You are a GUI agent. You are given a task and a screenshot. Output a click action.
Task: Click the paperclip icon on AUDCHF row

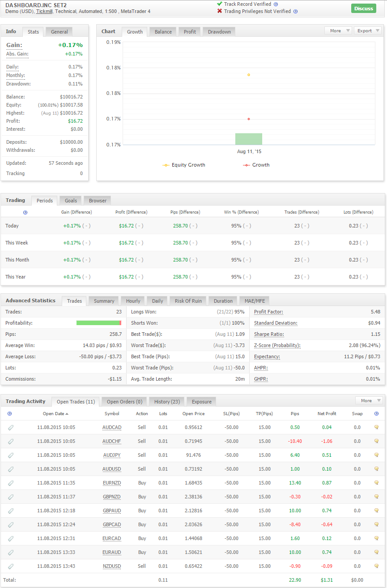tap(11, 441)
